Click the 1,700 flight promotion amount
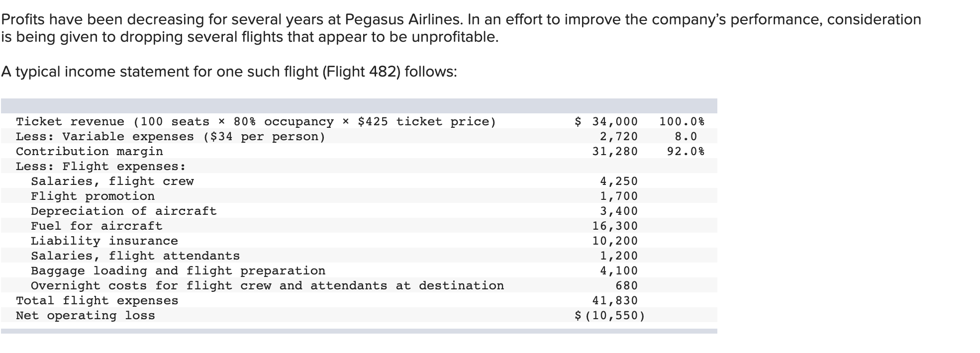This screenshot has width=980, height=353. point(618,196)
